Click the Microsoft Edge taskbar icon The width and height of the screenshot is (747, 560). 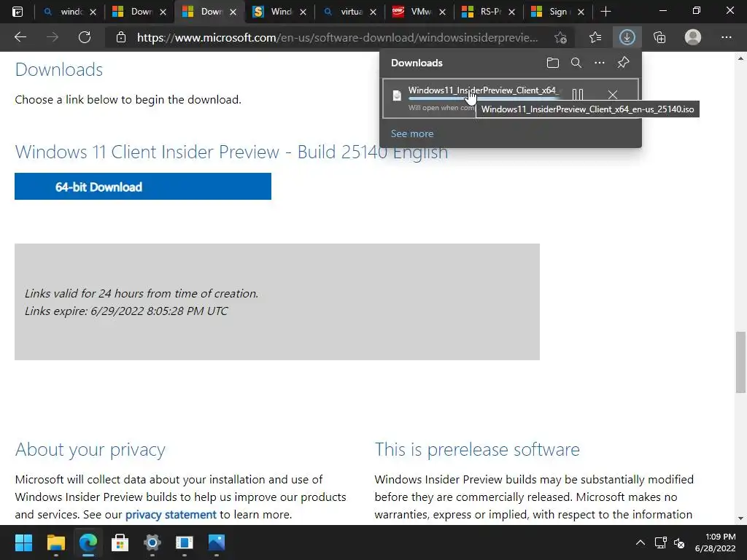[x=88, y=542]
